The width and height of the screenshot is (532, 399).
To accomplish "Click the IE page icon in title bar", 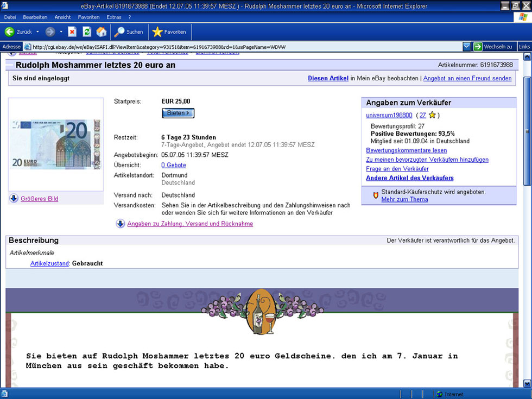I will [5, 6].
